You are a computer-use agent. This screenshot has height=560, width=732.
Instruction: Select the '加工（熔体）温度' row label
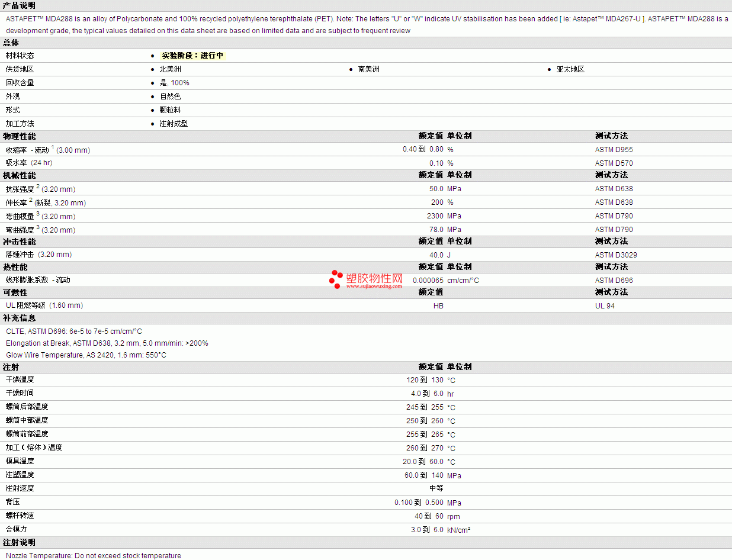34,448
